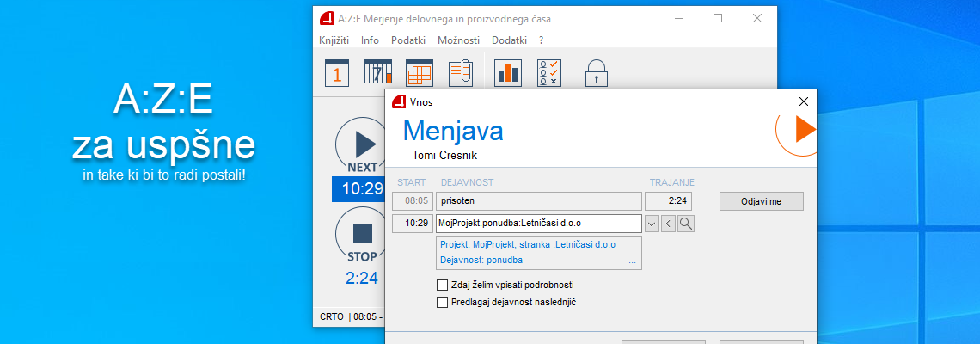This screenshot has height=344, width=980.
Task: Click the blue 2:24 time under STOP
Action: pos(362,278)
